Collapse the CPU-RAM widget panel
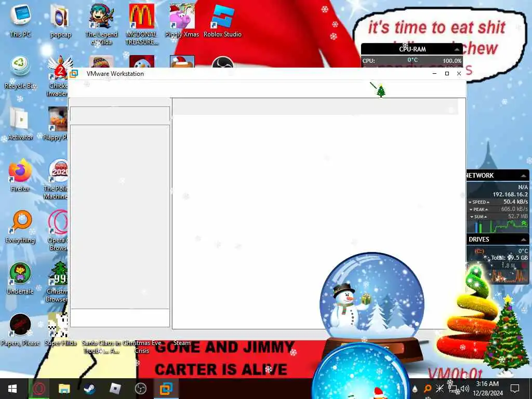Image resolution: width=532 pixels, height=399 pixels. (x=457, y=49)
